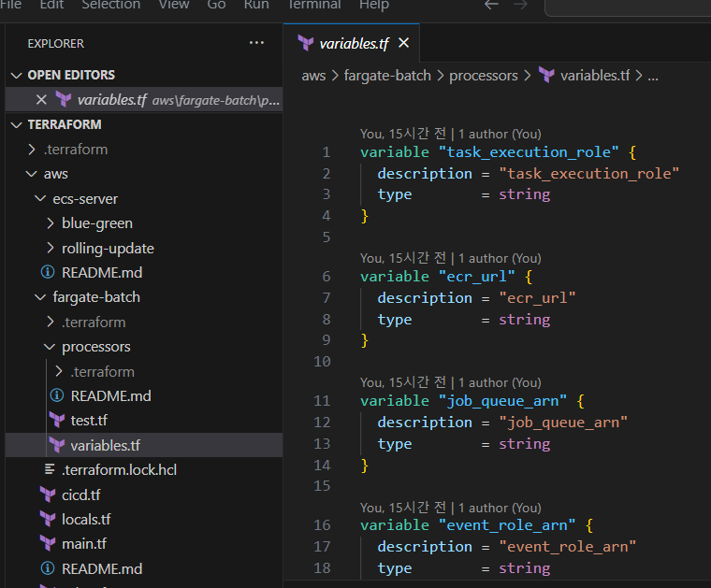The height and width of the screenshot is (588, 711).
Task: Click the navigate back arrow
Action: coord(491,6)
